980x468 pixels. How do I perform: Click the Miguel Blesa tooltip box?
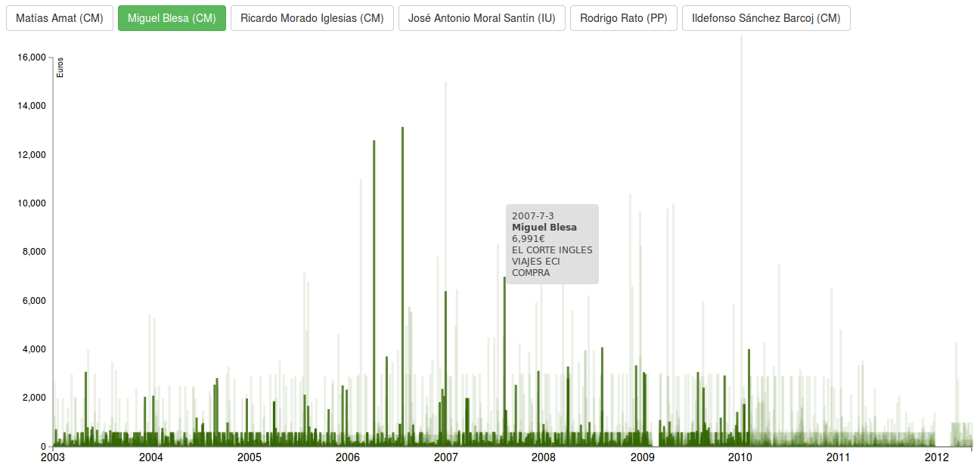pyautogui.click(x=552, y=244)
